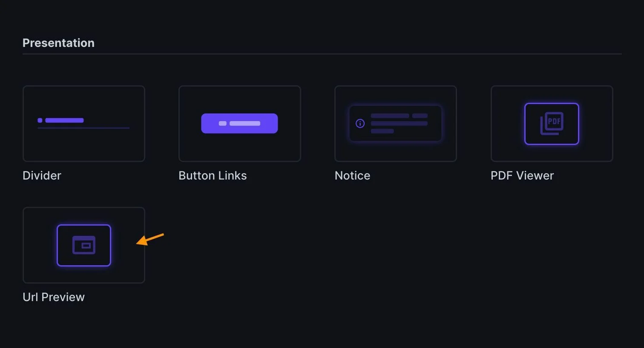Click the Notice label text

[352, 176]
